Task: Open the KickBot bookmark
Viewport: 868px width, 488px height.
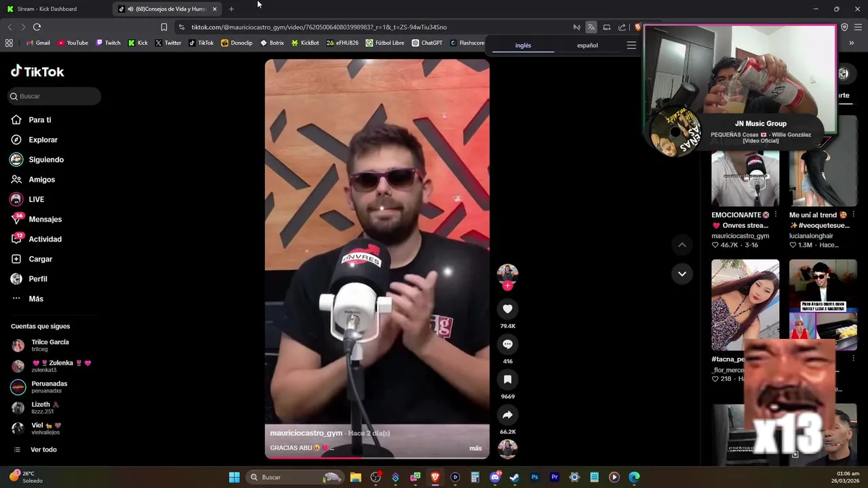Action: click(304, 43)
